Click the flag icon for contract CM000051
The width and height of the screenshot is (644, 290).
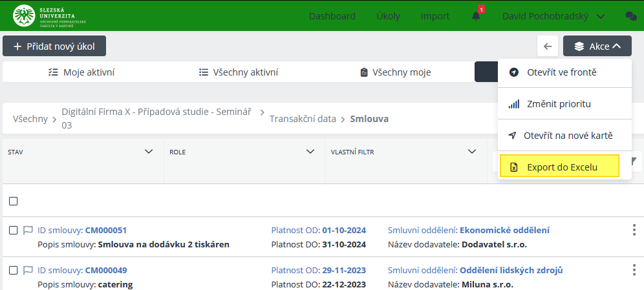(28, 230)
